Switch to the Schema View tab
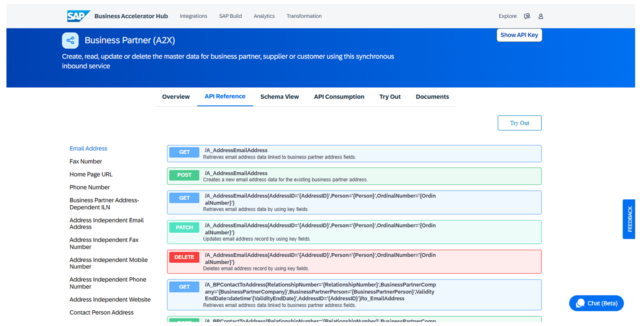This screenshot has width=644, height=326. click(280, 97)
